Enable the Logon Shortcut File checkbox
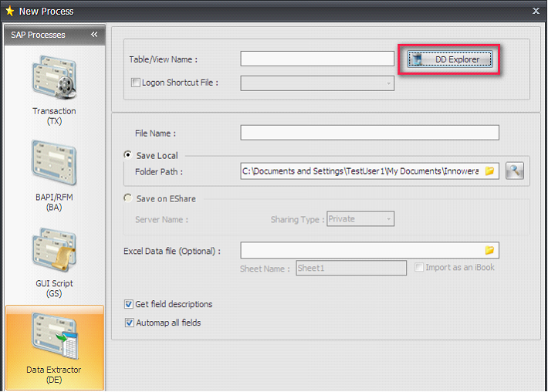The height and width of the screenshot is (392, 548). (x=136, y=83)
